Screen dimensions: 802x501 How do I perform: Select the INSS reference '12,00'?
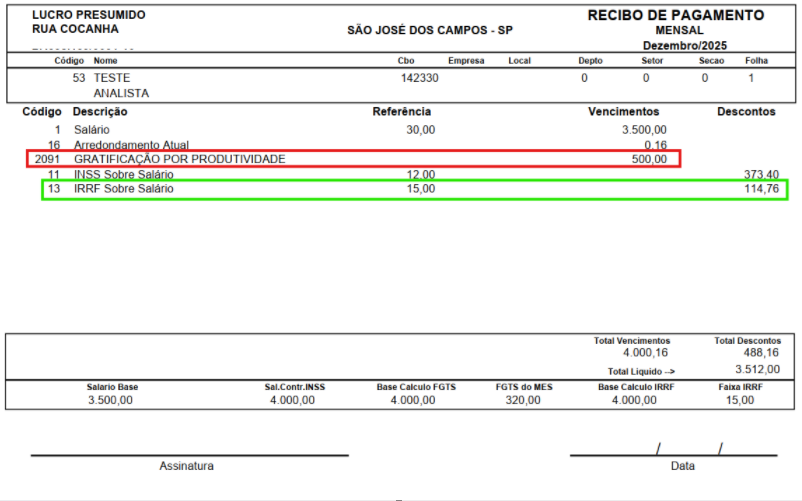[420, 174]
